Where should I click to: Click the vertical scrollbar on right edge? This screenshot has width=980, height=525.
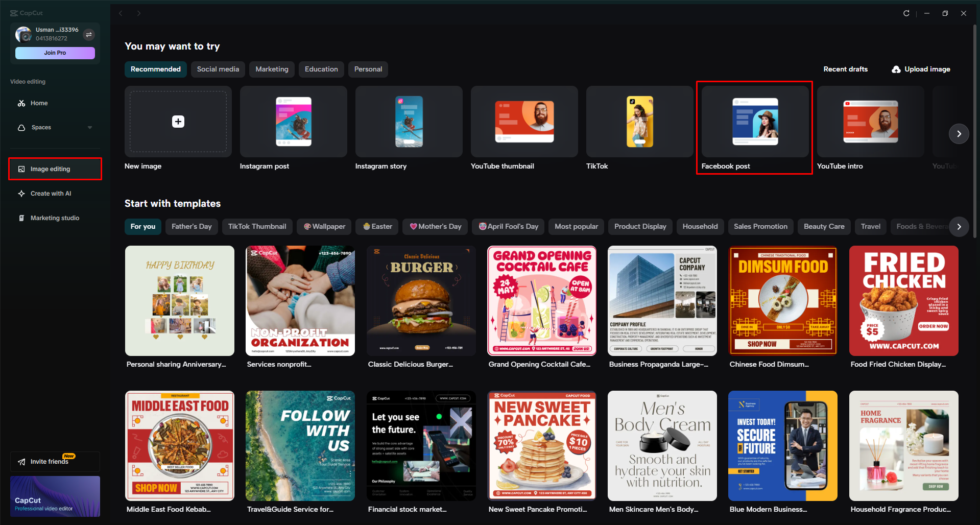(975, 131)
